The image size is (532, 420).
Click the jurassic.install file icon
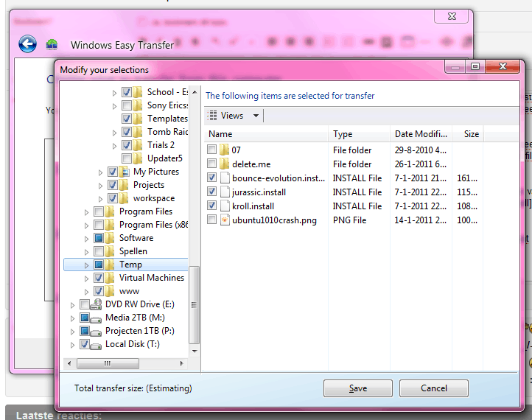tap(225, 192)
